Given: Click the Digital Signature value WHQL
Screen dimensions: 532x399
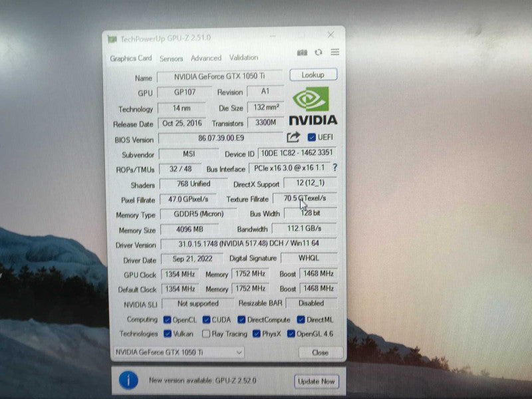Looking at the screenshot, I should tap(309, 258).
